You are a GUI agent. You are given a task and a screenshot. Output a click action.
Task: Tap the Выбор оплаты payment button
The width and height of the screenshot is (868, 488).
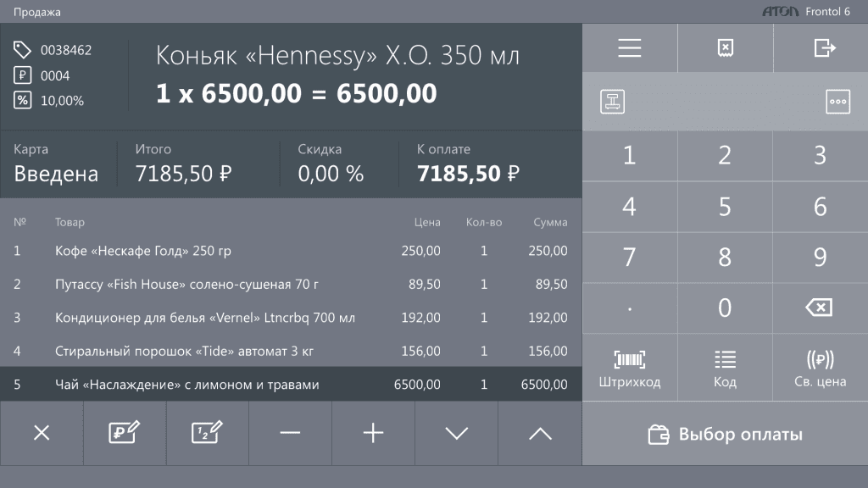click(x=726, y=434)
